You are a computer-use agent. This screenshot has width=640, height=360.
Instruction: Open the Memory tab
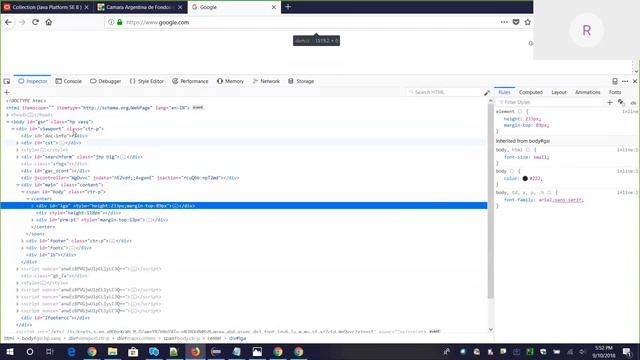230,81
